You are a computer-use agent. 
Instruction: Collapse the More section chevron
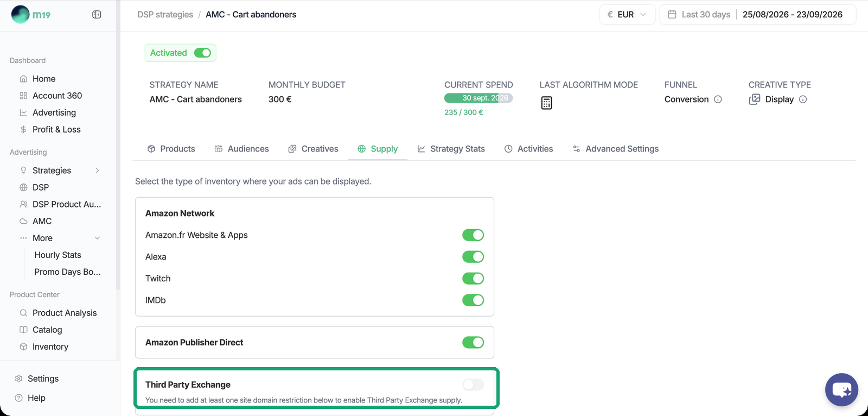pyautogui.click(x=98, y=238)
